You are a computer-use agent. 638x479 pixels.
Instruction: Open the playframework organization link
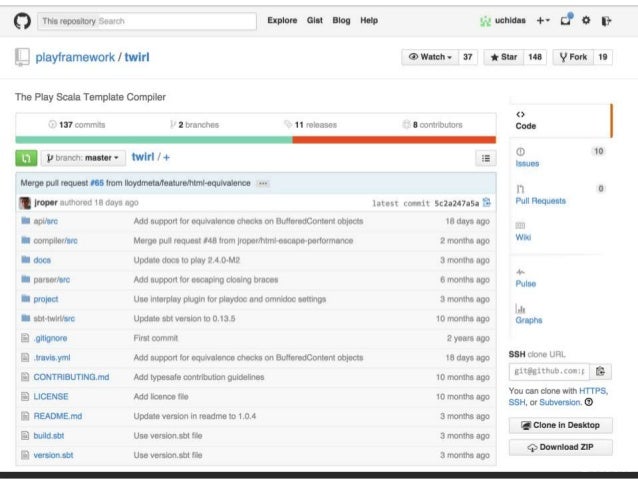[75, 57]
